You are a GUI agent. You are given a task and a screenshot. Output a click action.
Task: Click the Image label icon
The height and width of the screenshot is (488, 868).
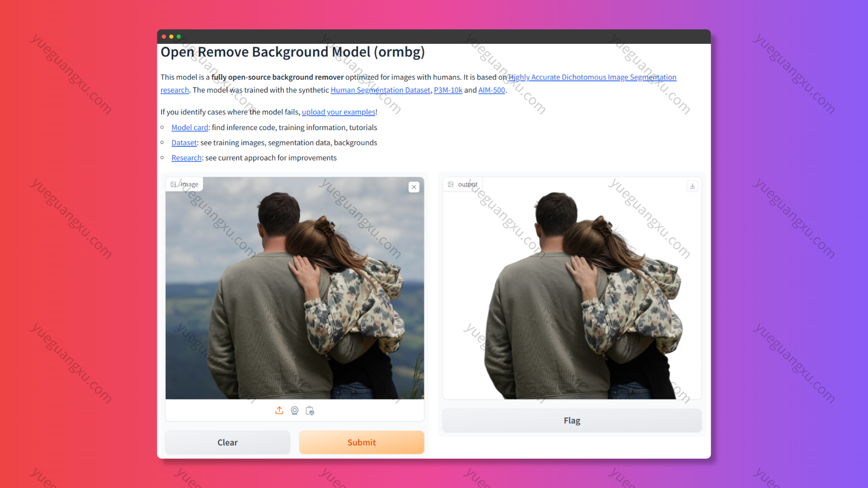(x=174, y=184)
